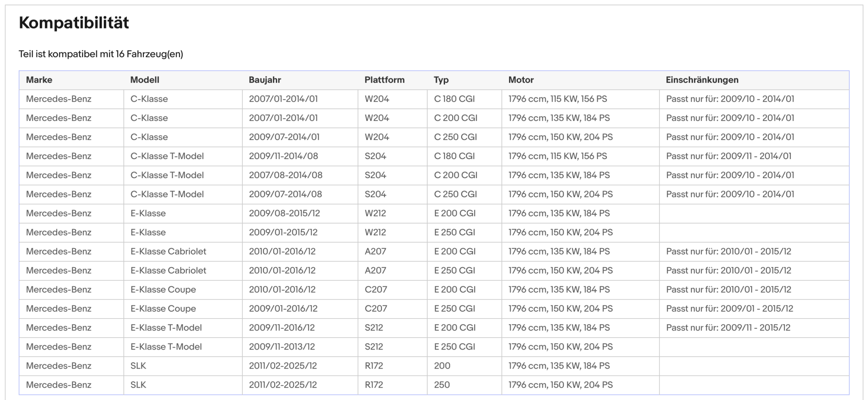Screen dimensions: 868x400
Task: Click E-Klasse T-Model in S212 E 200 CGI row
Action: 166,328
